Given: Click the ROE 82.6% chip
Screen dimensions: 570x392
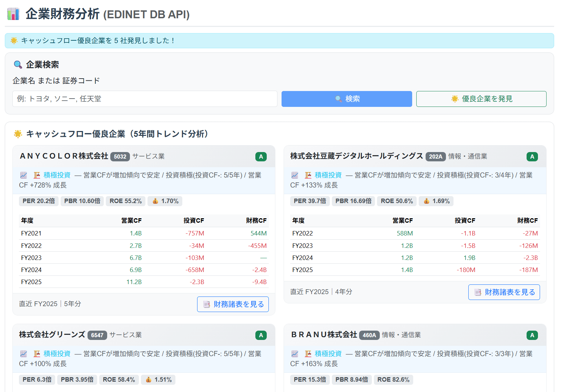Looking at the screenshot, I should click(394, 380).
